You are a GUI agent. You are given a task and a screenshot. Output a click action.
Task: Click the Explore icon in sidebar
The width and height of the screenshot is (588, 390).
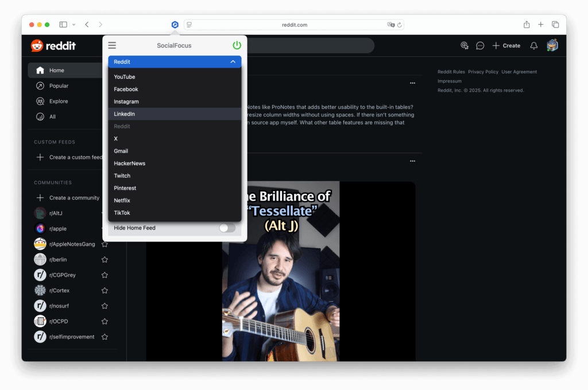pos(40,101)
